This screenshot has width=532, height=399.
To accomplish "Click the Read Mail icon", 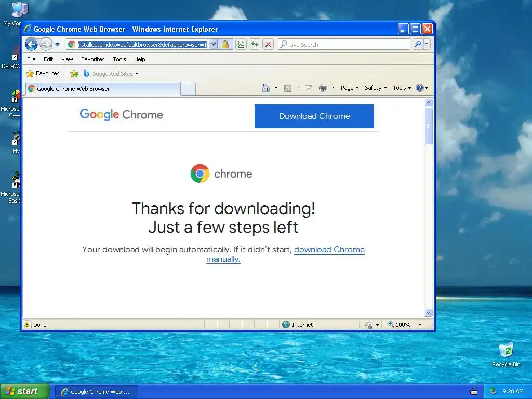I will pyautogui.click(x=309, y=88).
